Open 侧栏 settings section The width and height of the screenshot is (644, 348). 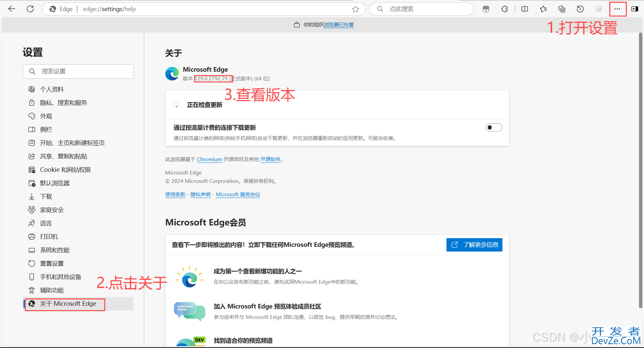(78, 130)
